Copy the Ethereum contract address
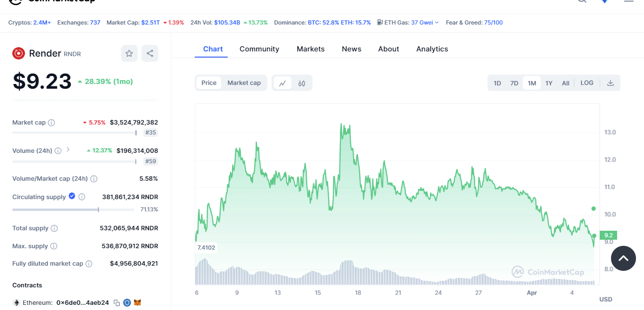 coord(116,303)
